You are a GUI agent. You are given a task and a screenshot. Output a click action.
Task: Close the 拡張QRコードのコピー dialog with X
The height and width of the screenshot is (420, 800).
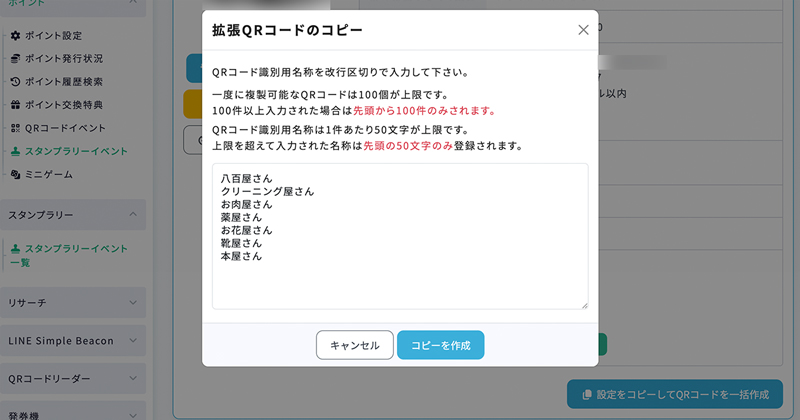[x=583, y=30]
